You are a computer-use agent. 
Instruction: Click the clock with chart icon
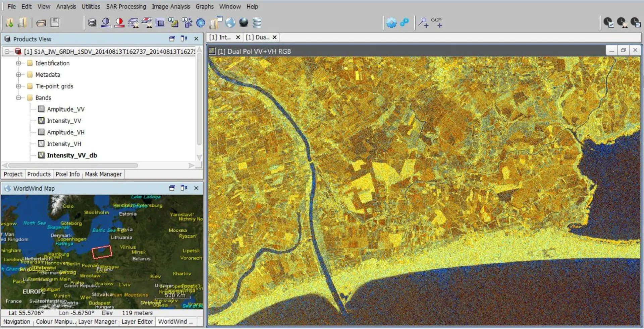[x=608, y=22]
